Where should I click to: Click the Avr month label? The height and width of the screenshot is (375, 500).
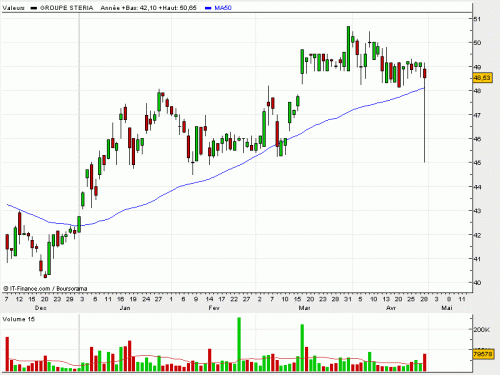pyautogui.click(x=391, y=308)
